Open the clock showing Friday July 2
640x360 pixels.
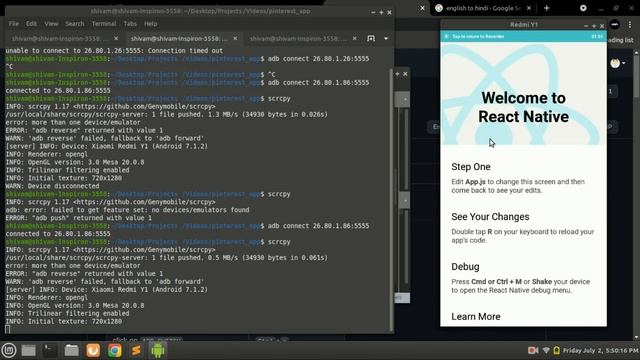pyautogui.click(x=600, y=350)
